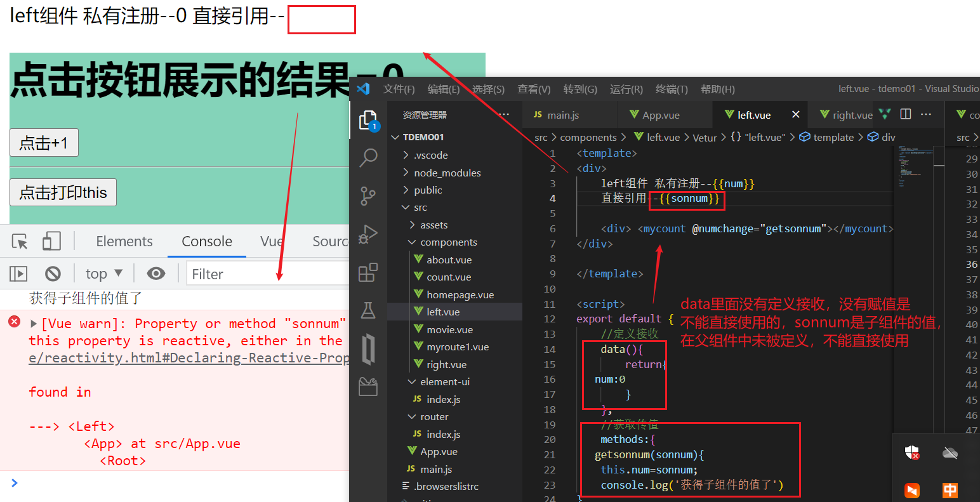The image size is (980, 502).
Task: Open about.vue in the file tree
Action: tap(449, 260)
